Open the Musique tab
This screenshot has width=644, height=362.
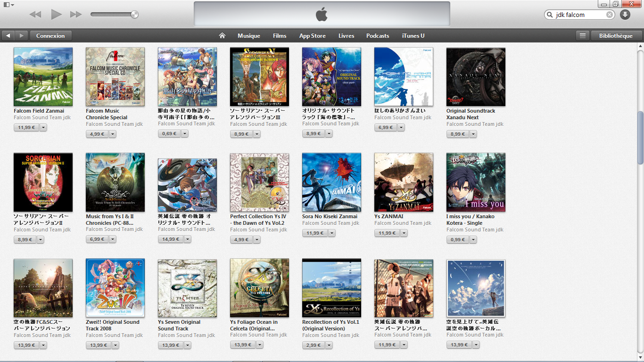[x=249, y=36]
